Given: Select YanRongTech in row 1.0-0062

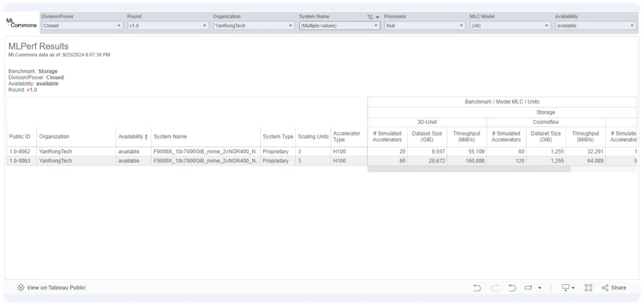Looking at the screenshot, I should (x=55, y=152).
